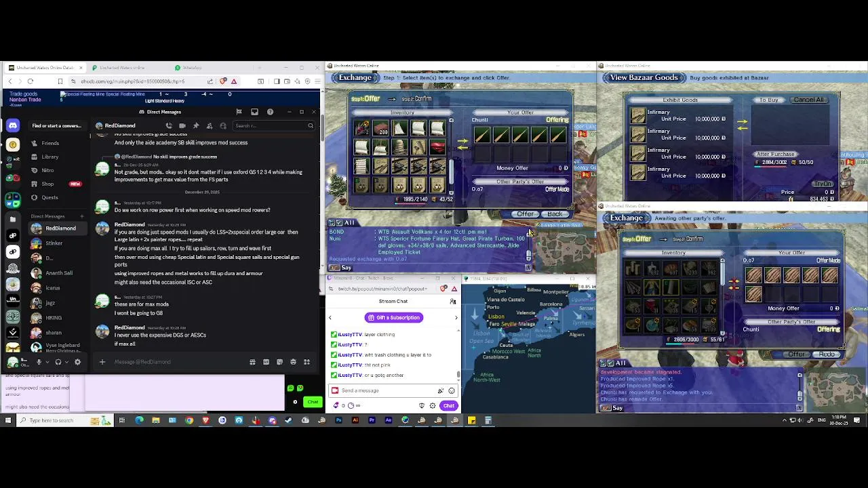Start a video call with RedDiamond
The height and width of the screenshot is (488, 868).
click(182, 125)
